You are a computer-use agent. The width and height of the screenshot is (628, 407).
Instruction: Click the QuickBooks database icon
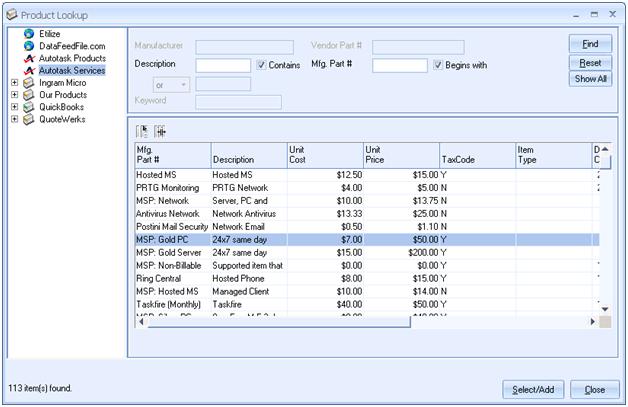click(28, 106)
